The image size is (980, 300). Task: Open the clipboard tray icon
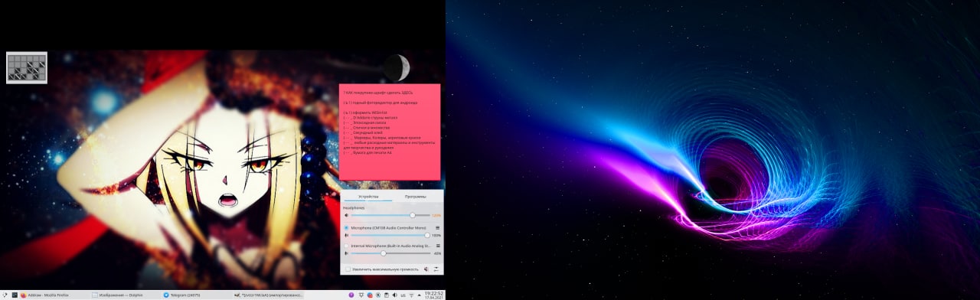pos(387,295)
